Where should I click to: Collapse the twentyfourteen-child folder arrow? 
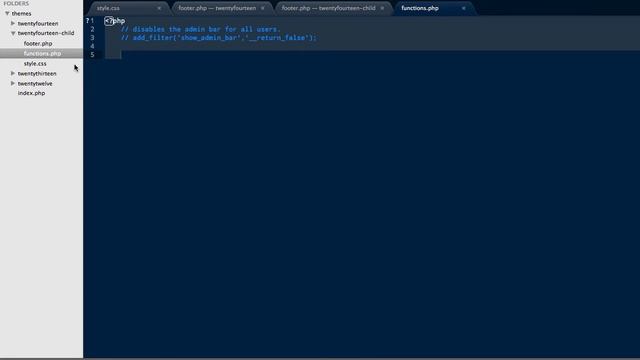point(13,33)
